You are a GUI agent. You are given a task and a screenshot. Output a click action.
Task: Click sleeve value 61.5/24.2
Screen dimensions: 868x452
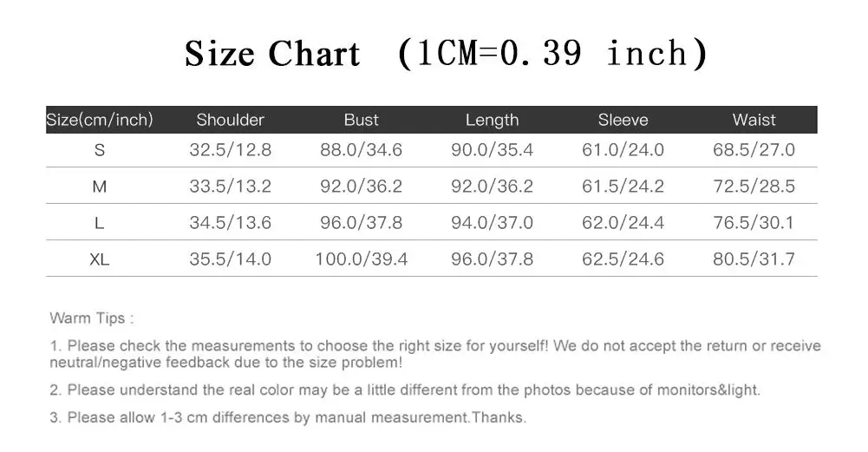point(623,187)
